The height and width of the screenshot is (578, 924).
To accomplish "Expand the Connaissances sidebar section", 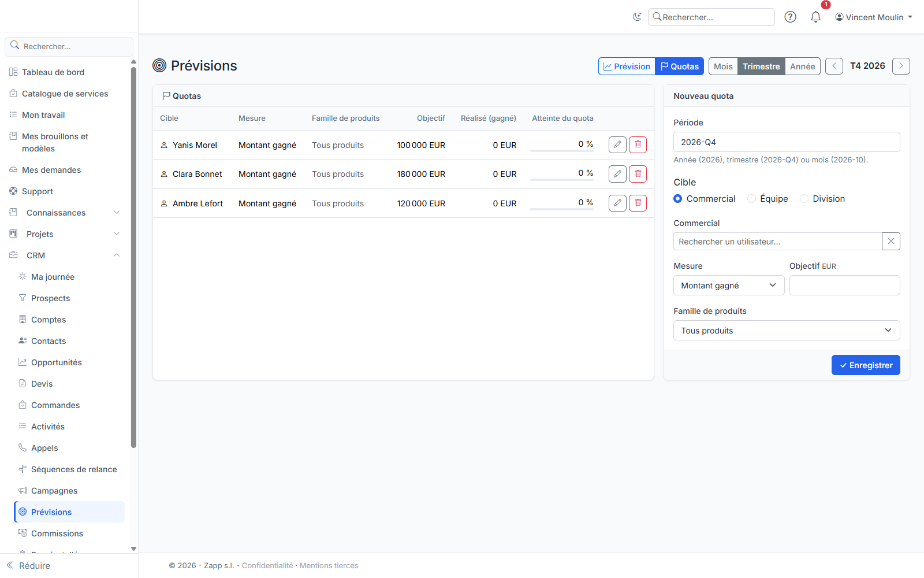I will pos(65,213).
